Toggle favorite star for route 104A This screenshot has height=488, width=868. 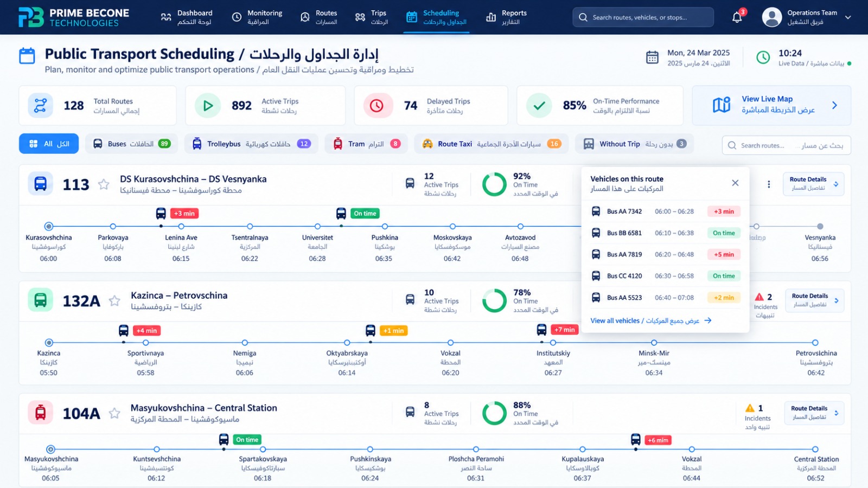tap(114, 413)
